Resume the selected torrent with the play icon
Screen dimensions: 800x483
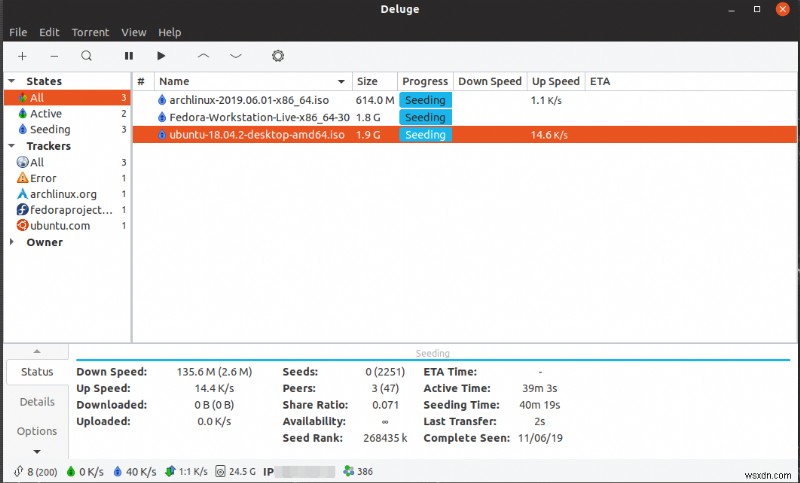pos(161,56)
